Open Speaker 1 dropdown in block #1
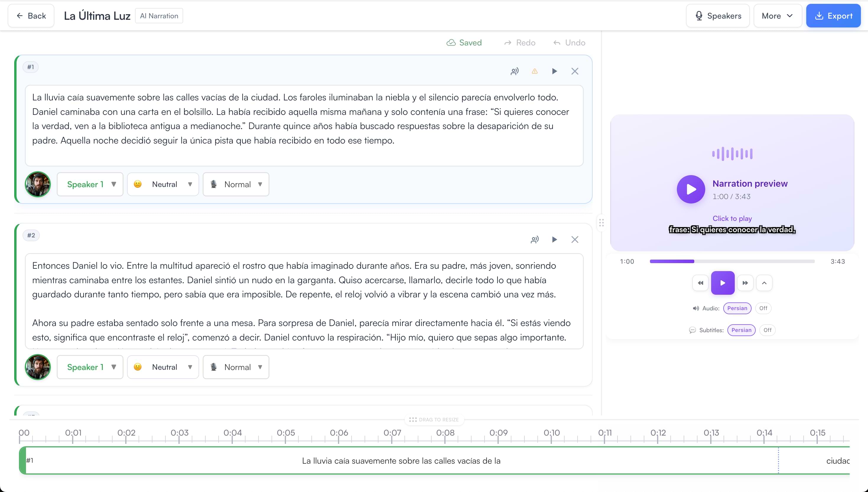Image resolution: width=868 pixels, height=492 pixels. point(90,185)
